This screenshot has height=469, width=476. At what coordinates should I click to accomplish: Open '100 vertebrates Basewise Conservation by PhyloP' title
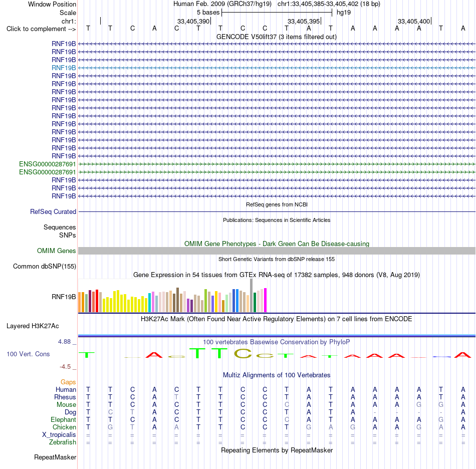pos(277,342)
